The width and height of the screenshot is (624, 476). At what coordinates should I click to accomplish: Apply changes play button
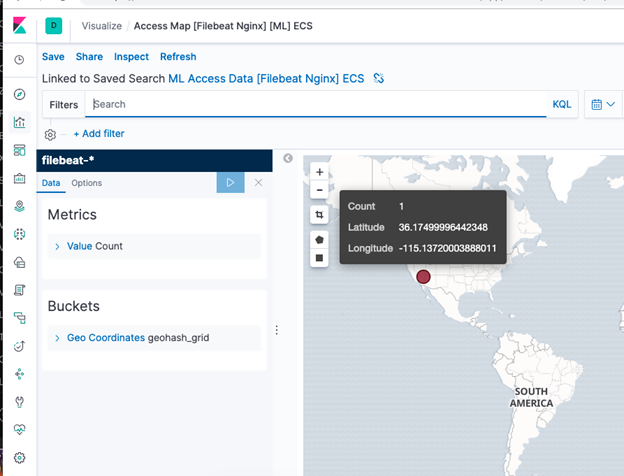[x=230, y=182]
